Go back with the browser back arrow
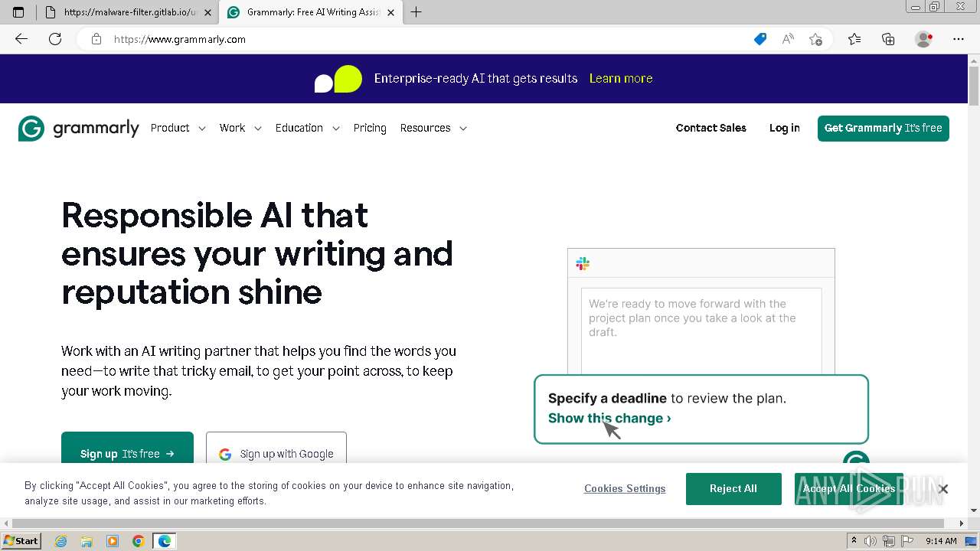The height and width of the screenshot is (551, 980). point(21,39)
